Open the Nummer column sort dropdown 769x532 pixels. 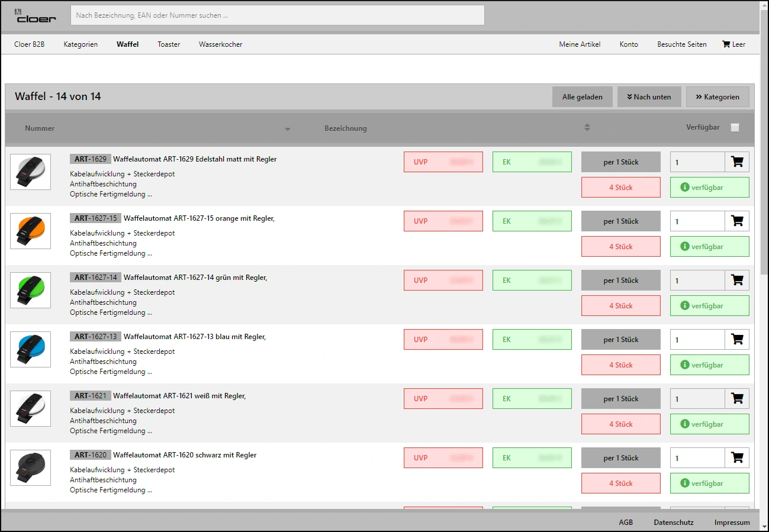[x=288, y=129]
